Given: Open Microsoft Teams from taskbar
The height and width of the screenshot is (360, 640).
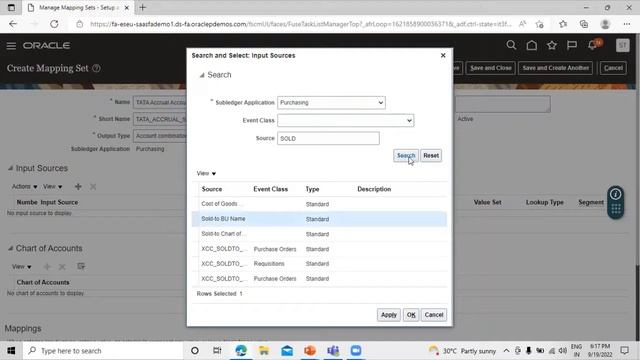Looking at the screenshot, I should click(x=333, y=351).
